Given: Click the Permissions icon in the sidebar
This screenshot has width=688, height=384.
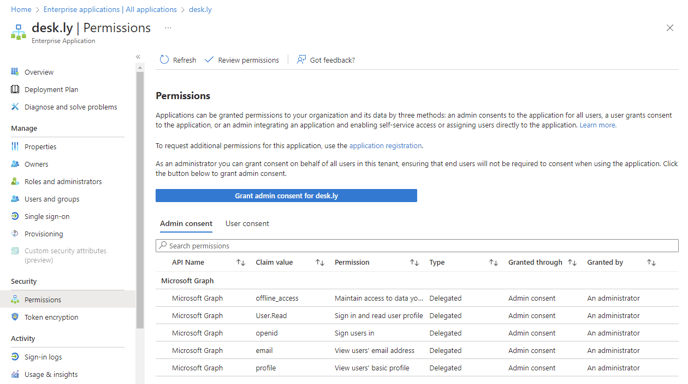Looking at the screenshot, I should click(15, 299).
